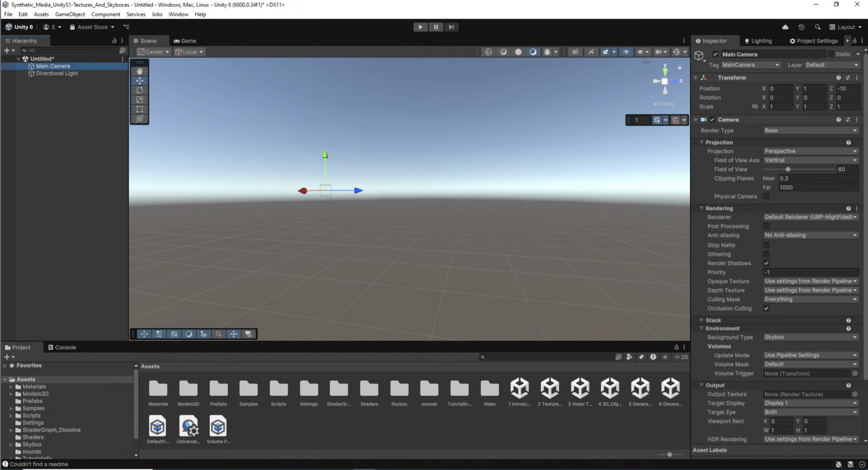The height and width of the screenshot is (470, 868).
Task: Select the Hand view tool
Action: pyautogui.click(x=139, y=71)
